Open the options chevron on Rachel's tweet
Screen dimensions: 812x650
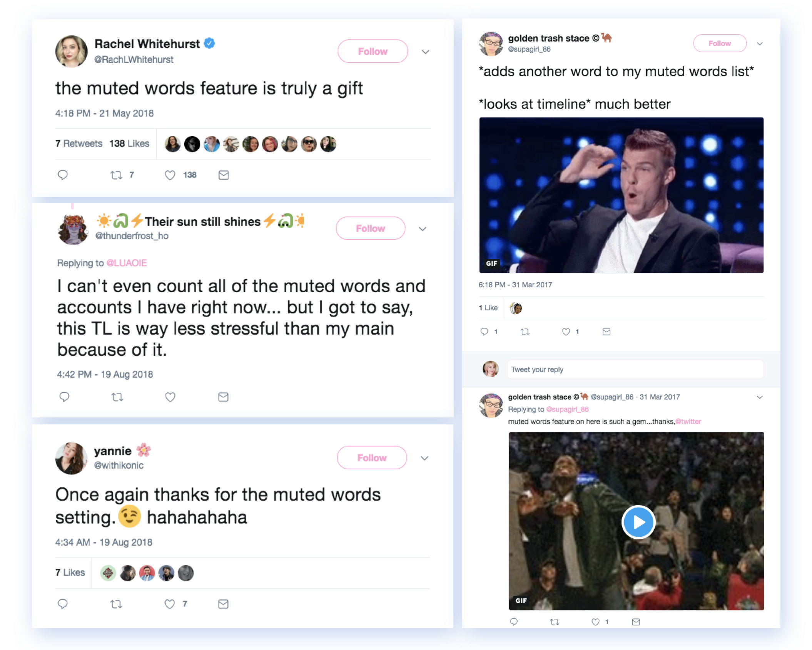point(425,52)
